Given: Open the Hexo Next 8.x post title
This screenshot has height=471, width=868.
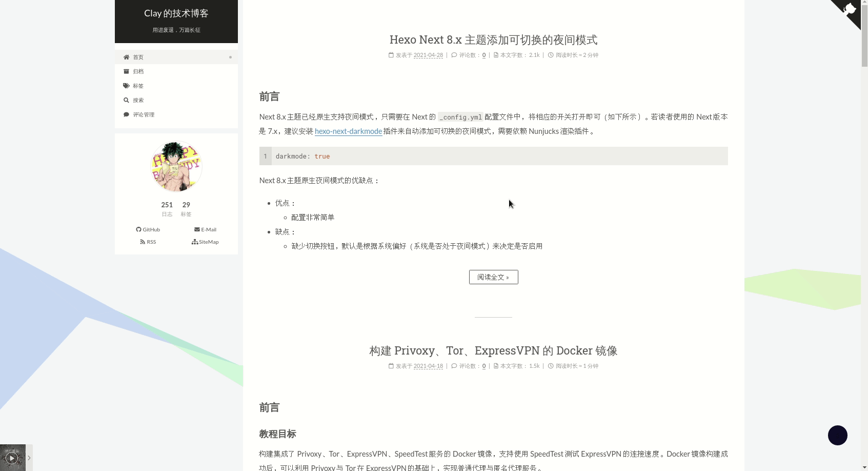Looking at the screenshot, I should click(493, 40).
